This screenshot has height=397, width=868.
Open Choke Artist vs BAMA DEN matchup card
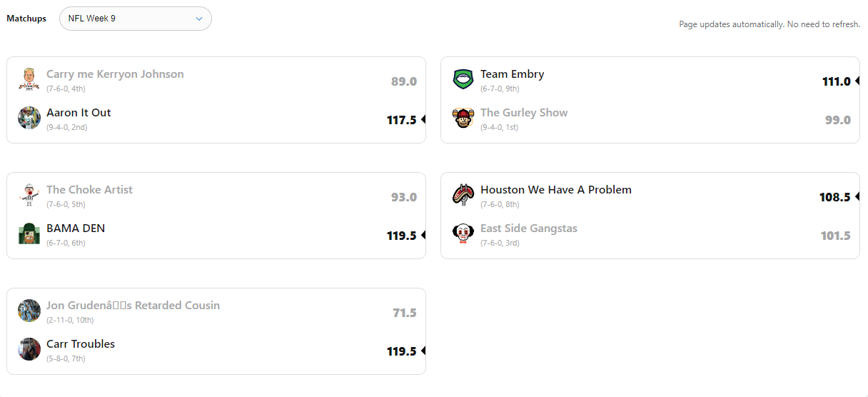click(x=214, y=216)
